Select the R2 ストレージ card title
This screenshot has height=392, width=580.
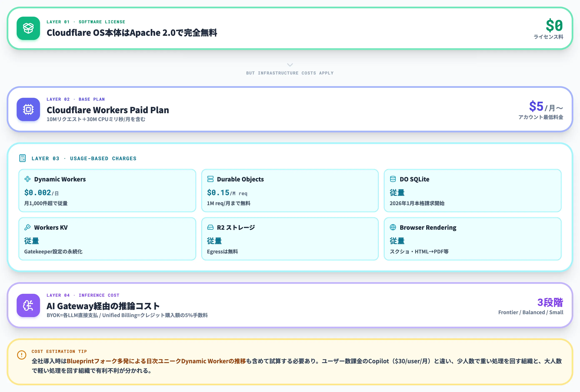point(236,228)
